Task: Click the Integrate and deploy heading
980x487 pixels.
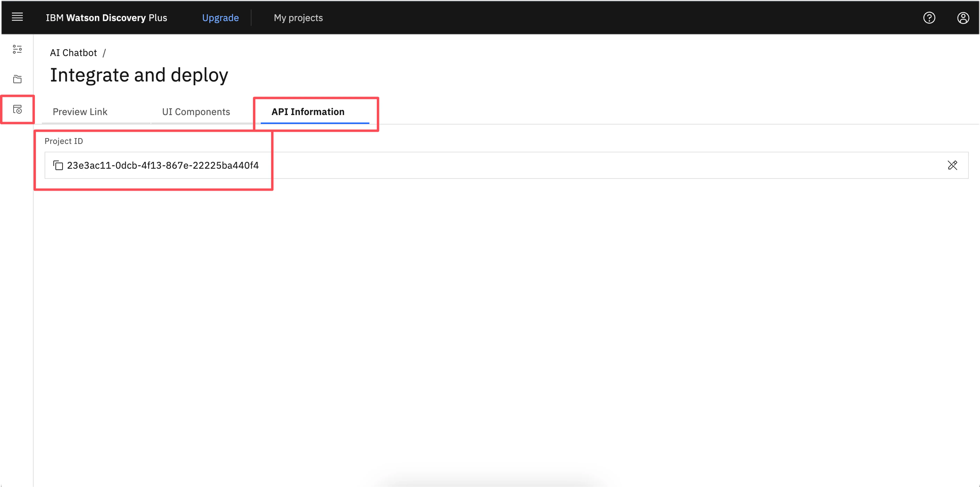Action: coord(139,75)
